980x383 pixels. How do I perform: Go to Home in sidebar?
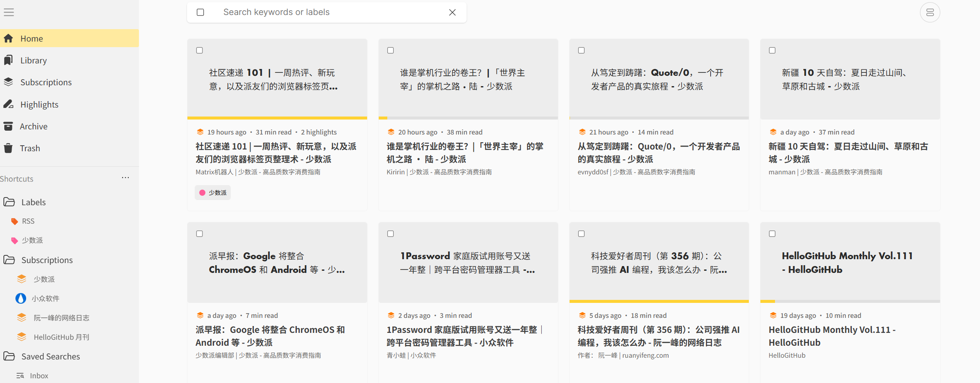click(x=69, y=38)
